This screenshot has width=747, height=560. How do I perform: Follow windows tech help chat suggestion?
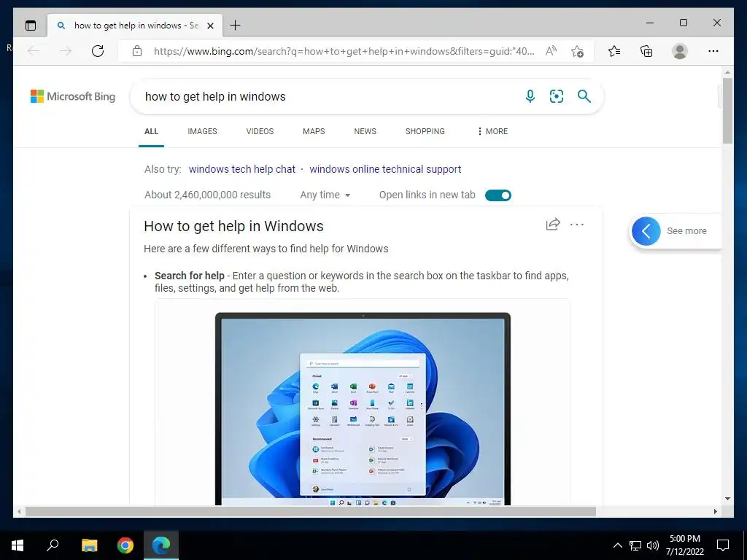click(242, 169)
